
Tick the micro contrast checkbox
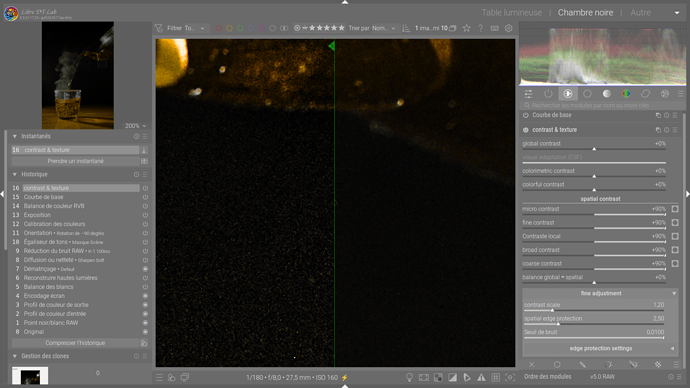[x=675, y=209]
